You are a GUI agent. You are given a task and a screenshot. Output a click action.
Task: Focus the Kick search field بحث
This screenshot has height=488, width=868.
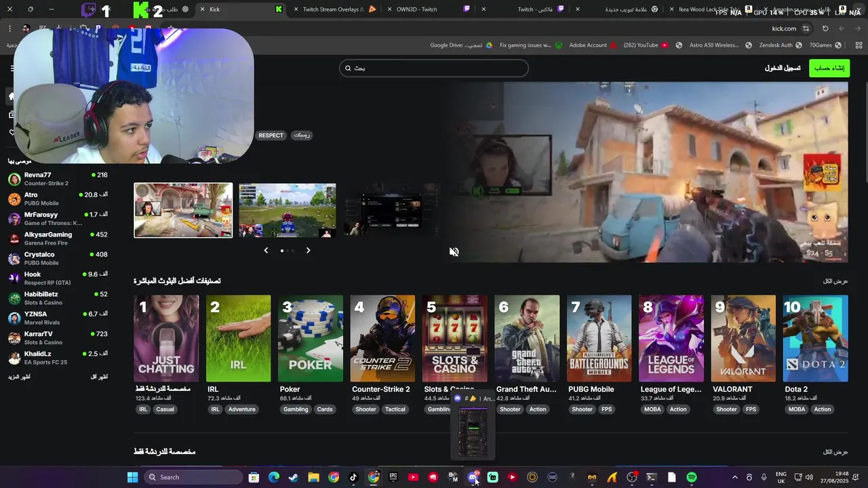pos(434,68)
